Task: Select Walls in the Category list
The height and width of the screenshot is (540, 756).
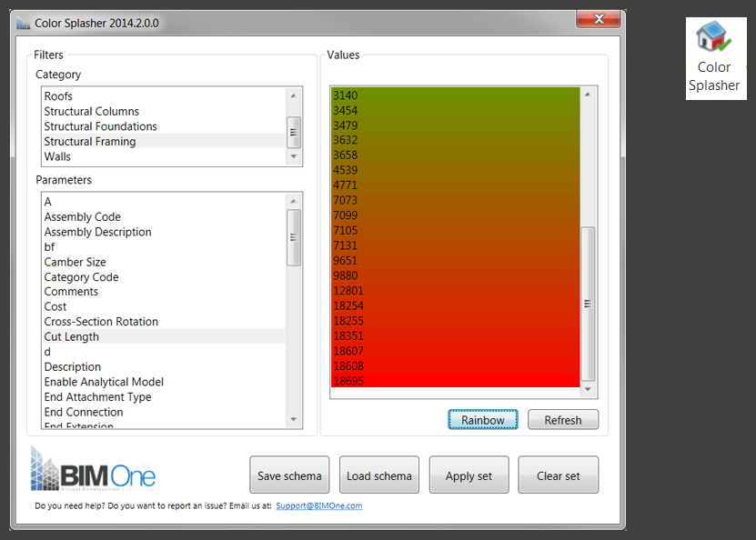Action: click(164, 156)
